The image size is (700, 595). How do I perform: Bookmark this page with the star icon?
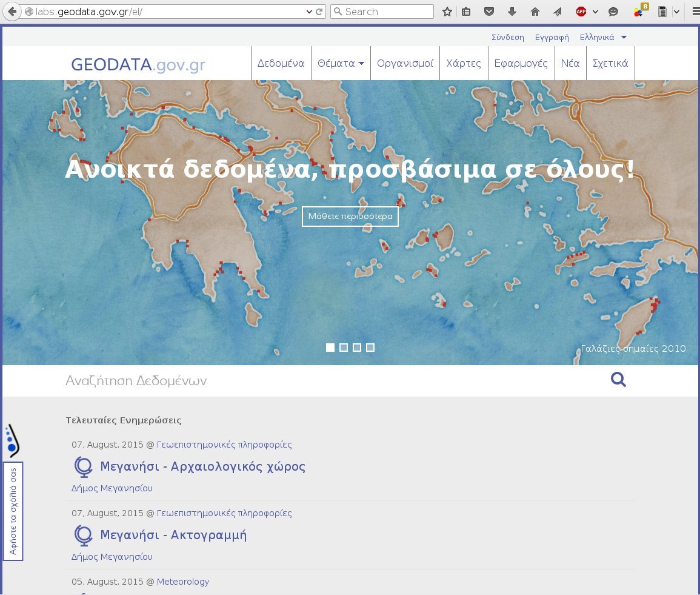(447, 12)
